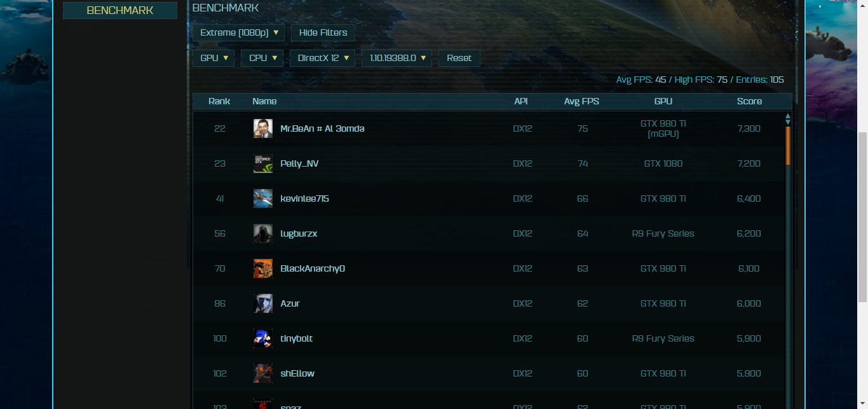The image size is (868, 409).
Task: Sort by Avg FPS column header
Action: pos(581,101)
